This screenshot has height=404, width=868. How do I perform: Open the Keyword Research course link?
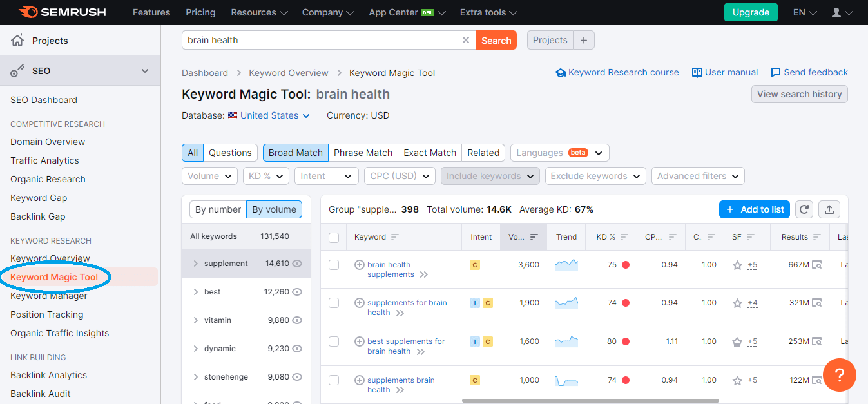pos(617,73)
